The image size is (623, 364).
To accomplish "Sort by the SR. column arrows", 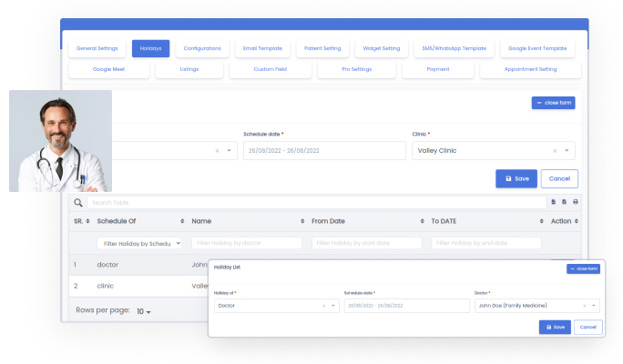I will point(87,221).
